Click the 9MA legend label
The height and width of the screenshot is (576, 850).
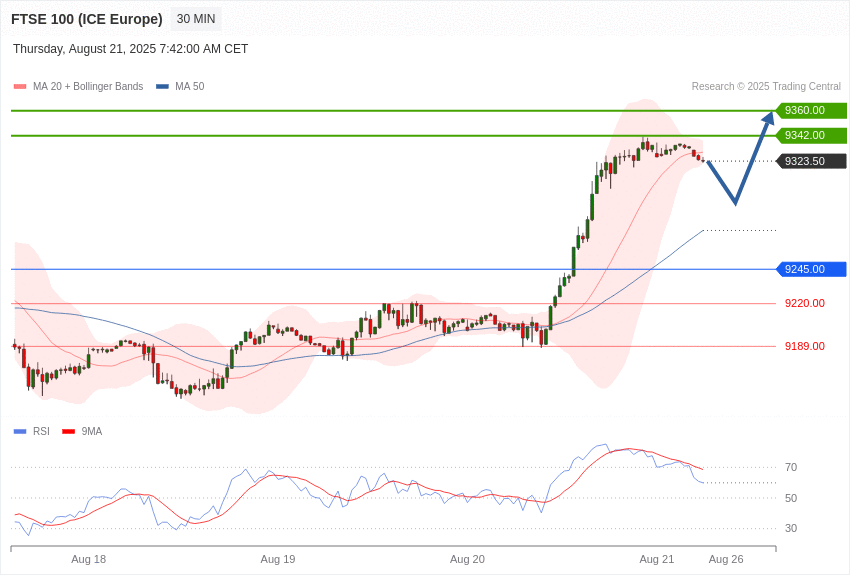point(92,431)
